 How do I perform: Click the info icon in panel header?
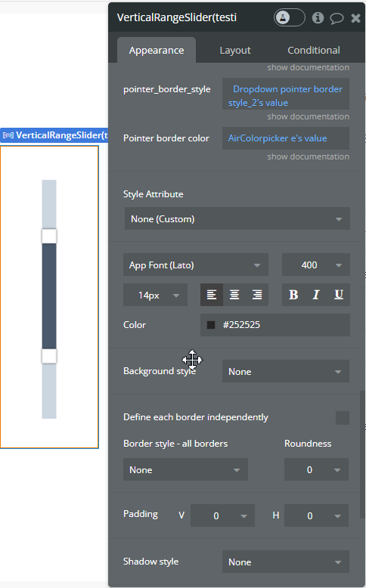tap(318, 17)
